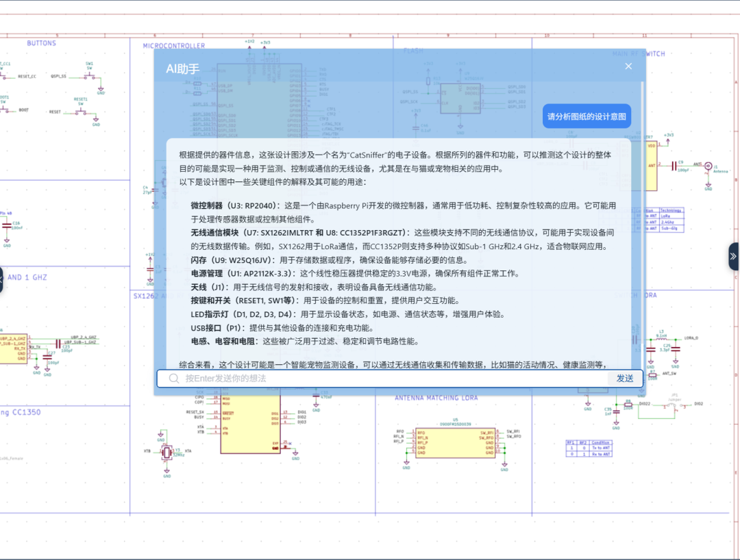This screenshot has width=740, height=560.
Task: Select the RESET1 switch symbol
Action: tap(81, 111)
